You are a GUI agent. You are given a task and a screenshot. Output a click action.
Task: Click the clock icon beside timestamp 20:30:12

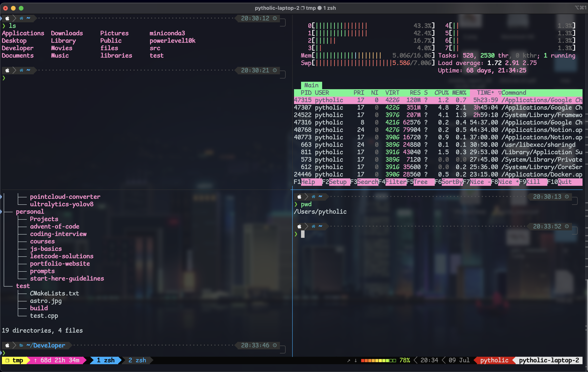pos(274,18)
